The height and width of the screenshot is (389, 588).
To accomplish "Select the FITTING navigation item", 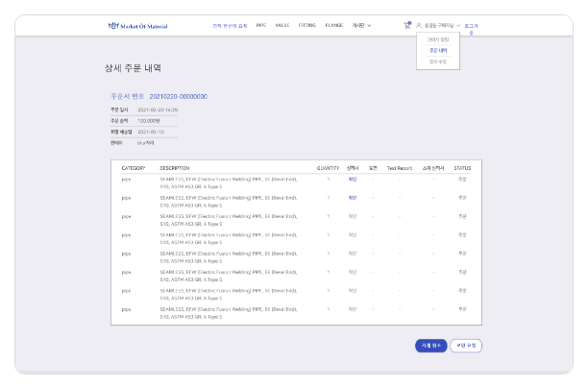I will 306,26.
